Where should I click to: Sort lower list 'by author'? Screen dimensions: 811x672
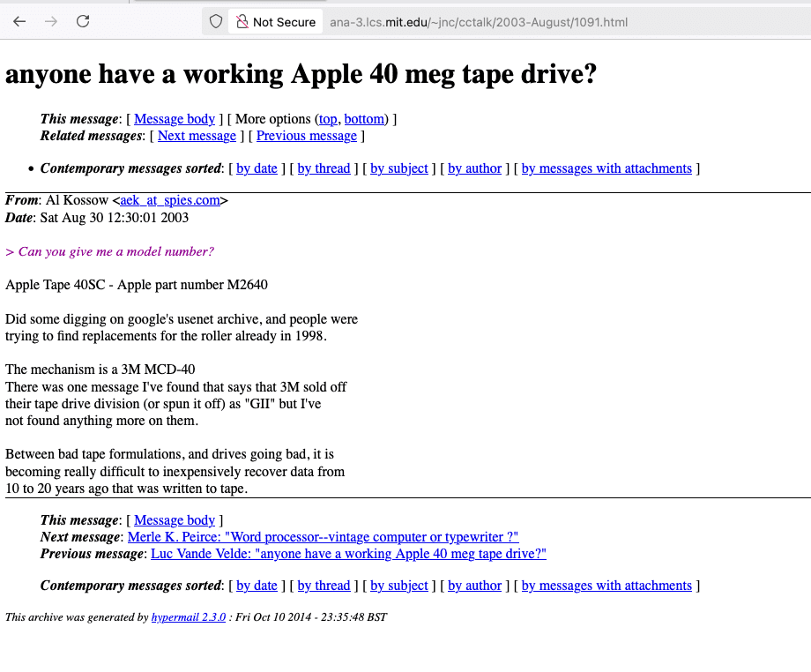pyautogui.click(x=474, y=585)
